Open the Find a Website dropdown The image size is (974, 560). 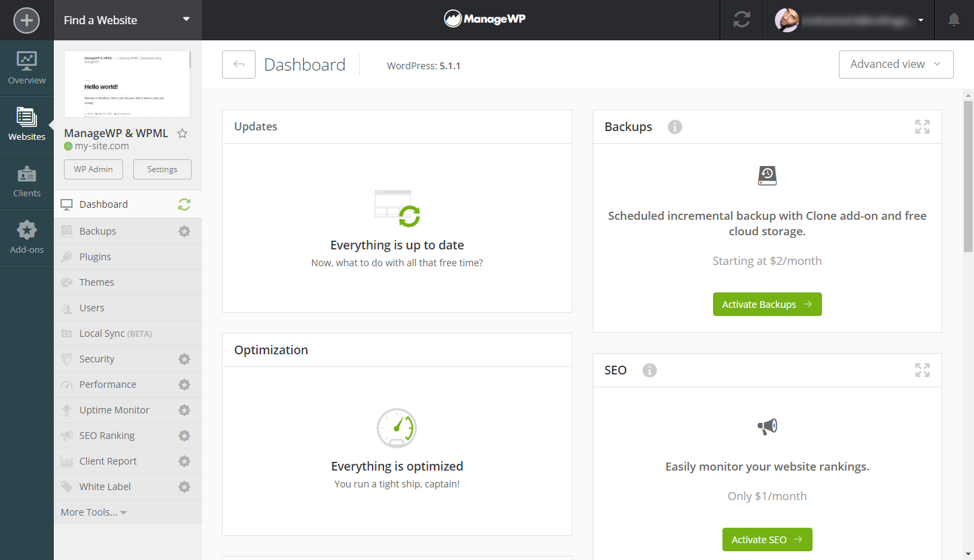[x=128, y=20]
